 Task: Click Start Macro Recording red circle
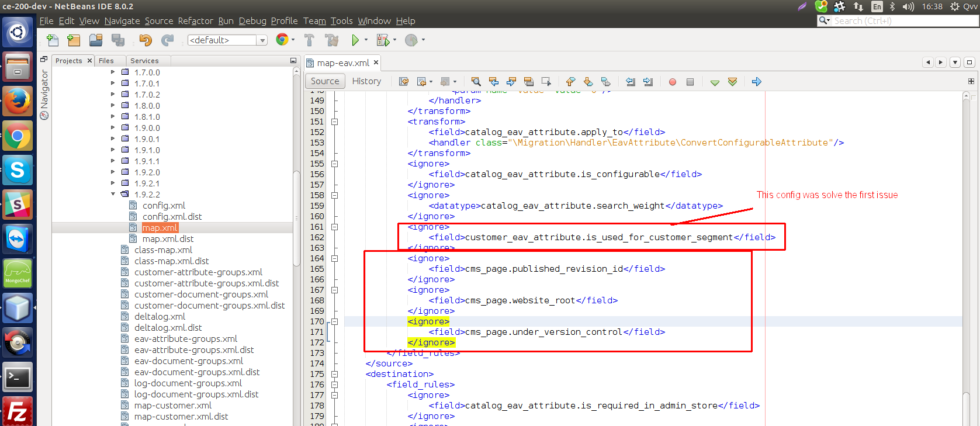click(673, 82)
